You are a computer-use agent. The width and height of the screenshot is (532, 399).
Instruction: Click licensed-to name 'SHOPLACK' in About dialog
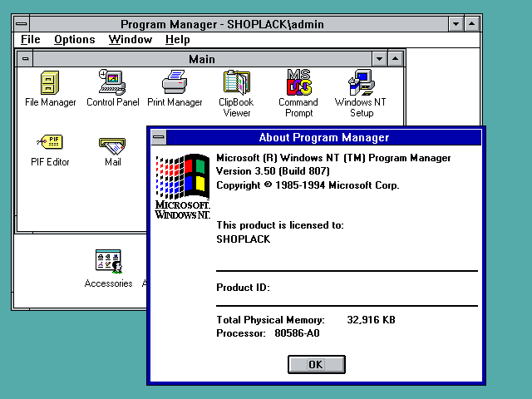[244, 239]
